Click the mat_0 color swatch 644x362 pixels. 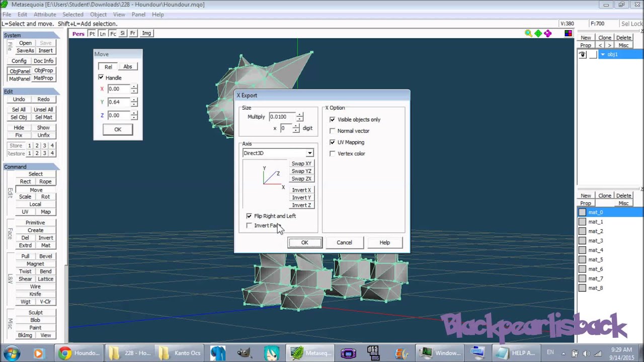click(582, 212)
